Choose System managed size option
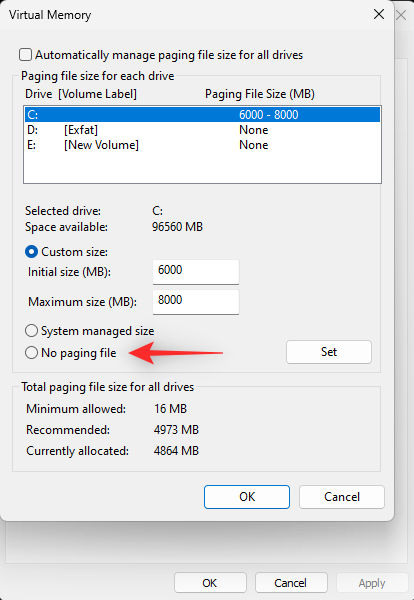 point(31,331)
